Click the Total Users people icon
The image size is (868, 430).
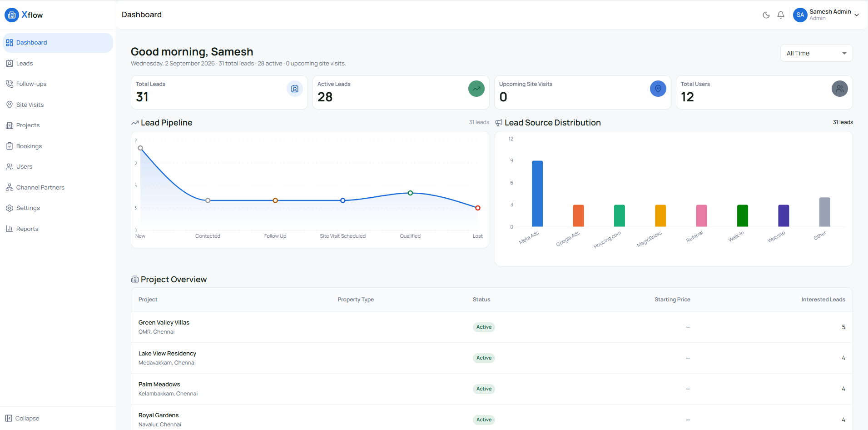point(840,89)
